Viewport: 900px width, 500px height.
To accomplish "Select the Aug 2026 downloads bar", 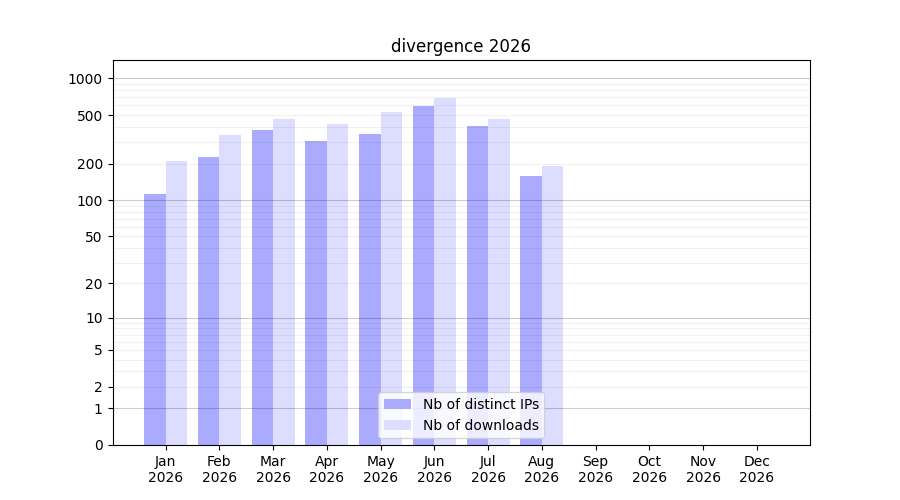I will [x=553, y=305].
